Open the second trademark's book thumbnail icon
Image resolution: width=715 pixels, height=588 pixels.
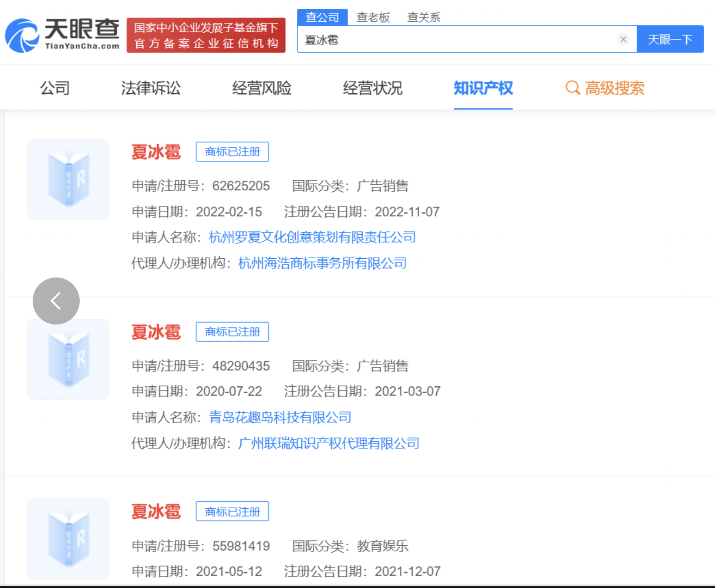(x=68, y=359)
